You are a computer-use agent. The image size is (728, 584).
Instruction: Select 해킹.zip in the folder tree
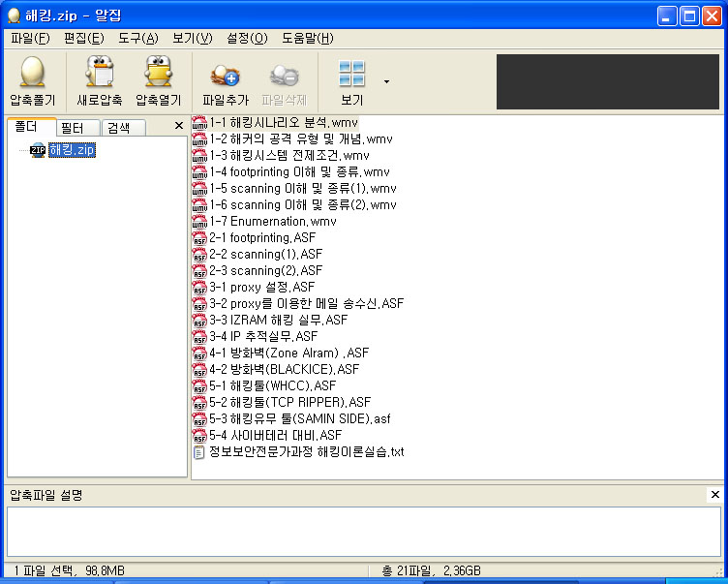72,150
